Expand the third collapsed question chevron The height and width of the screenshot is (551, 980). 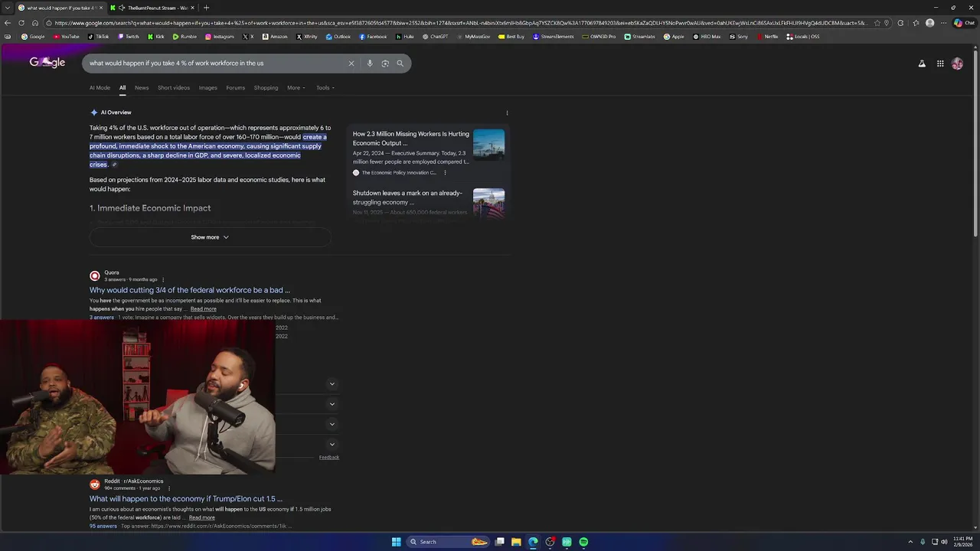pyautogui.click(x=332, y=424)
